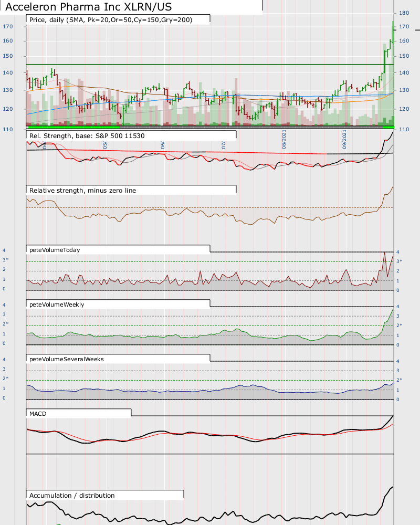Select the 07/ month date label
This screenshot has height=525, width=420.
[224, 145]
